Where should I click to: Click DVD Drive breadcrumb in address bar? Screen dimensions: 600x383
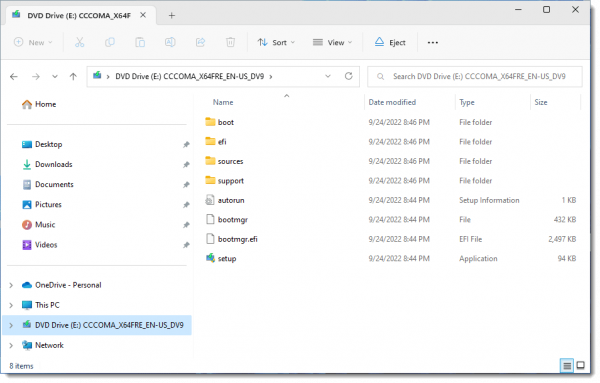click(189, 77)
